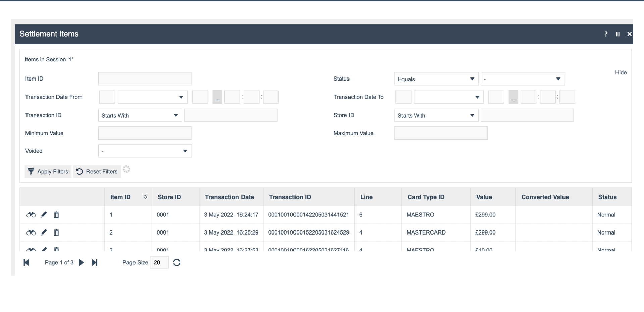Image resolution: width=644 pixels, height=312 pixels.
Task: Pause the Settlement Items window
Action: (x=618, y=34)
